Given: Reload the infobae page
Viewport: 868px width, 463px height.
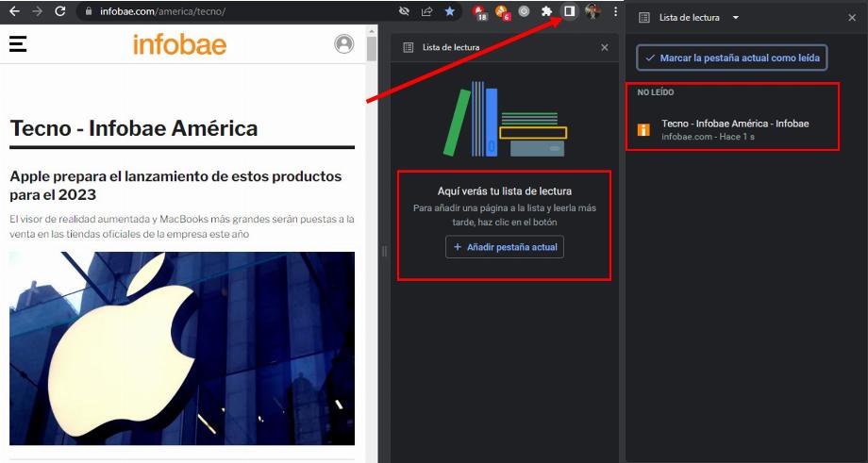Looking at the screenshot, I should coord(60,11).
